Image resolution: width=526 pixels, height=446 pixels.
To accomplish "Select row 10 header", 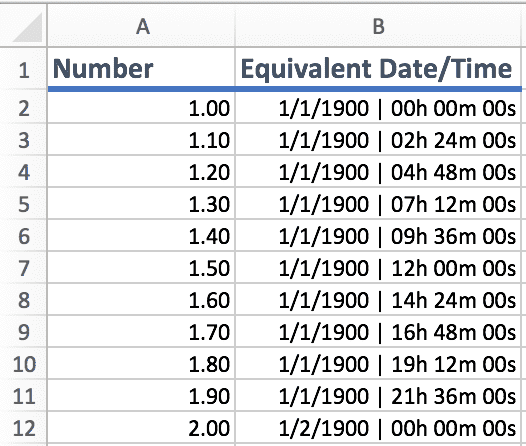I will pyautogui.click(x=23, y=364).
